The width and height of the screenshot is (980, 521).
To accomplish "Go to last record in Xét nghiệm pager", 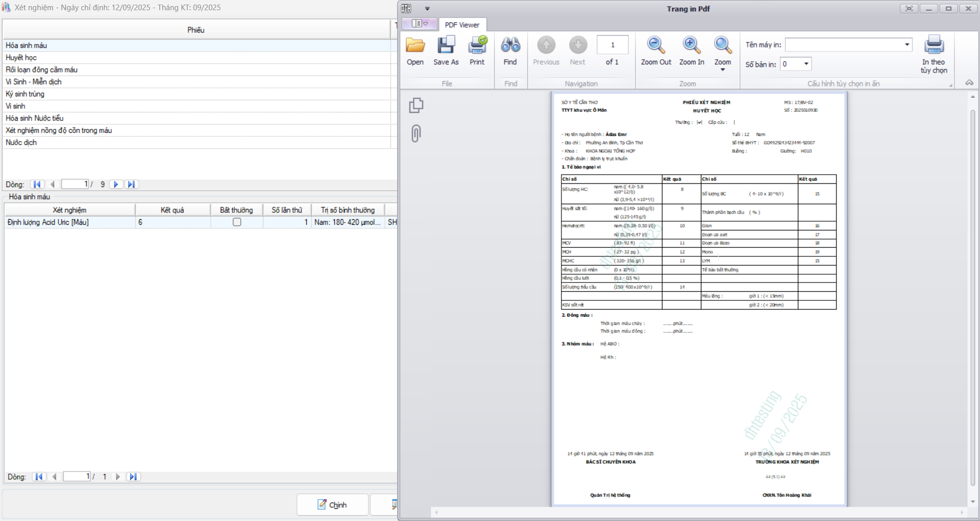I will tap(133, 477).
